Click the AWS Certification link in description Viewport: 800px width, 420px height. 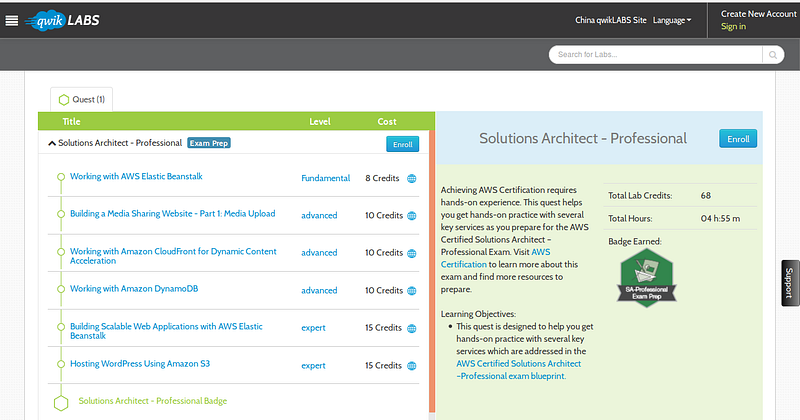tap(495, 258)
